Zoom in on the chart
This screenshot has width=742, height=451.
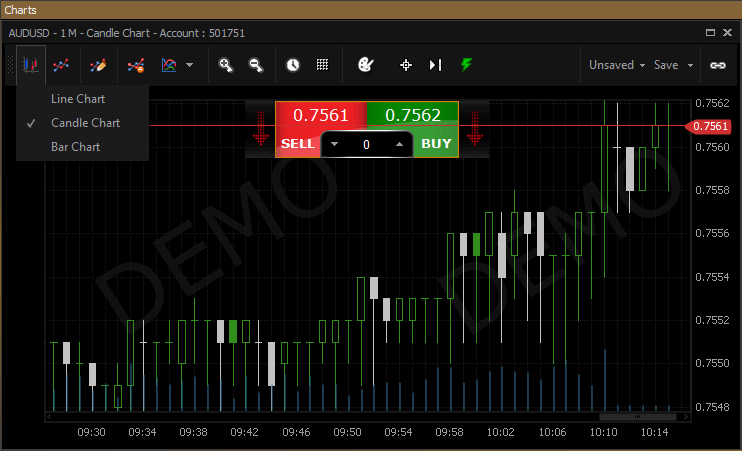coord(226,65)
